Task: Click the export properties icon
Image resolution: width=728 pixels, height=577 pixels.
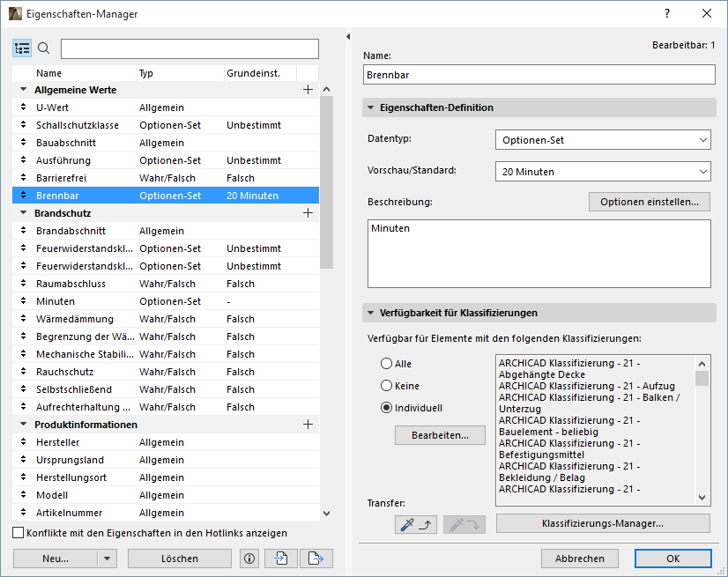Action: (316, 559)
